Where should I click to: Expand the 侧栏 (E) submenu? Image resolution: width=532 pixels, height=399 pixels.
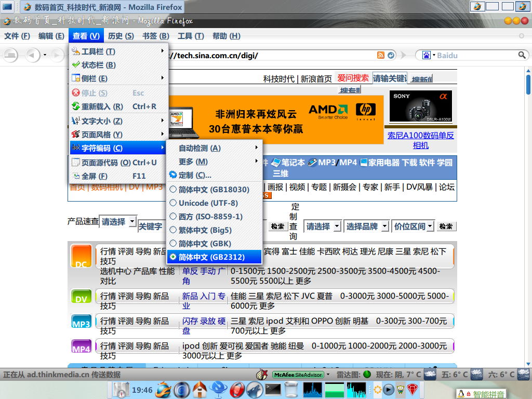pyautogui.click(x=118, y=78)
